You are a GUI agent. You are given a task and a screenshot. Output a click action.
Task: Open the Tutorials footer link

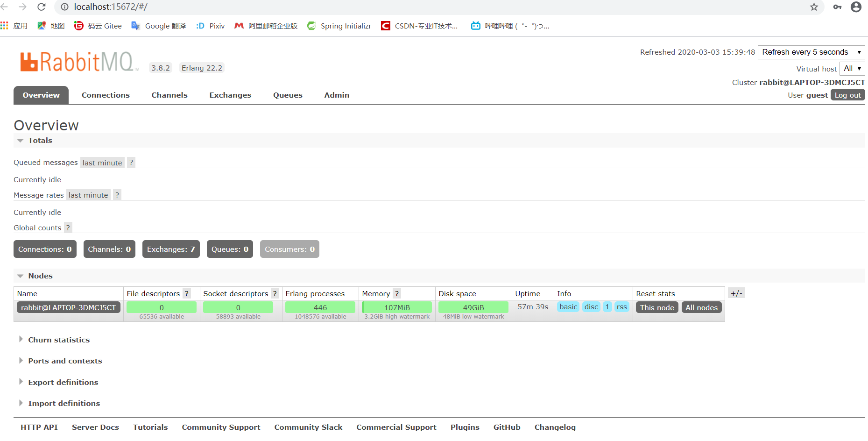click(x=150, y=427)
